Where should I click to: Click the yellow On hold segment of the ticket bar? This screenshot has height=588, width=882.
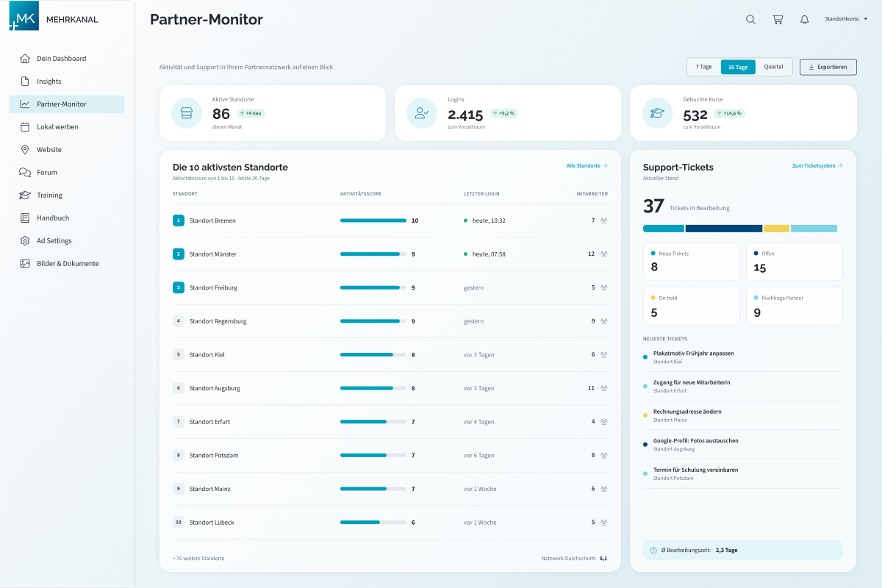776,229
